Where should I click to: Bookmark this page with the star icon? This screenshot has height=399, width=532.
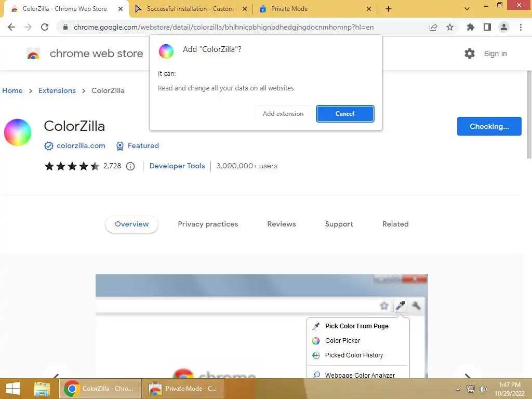click(x=450, y=27)
